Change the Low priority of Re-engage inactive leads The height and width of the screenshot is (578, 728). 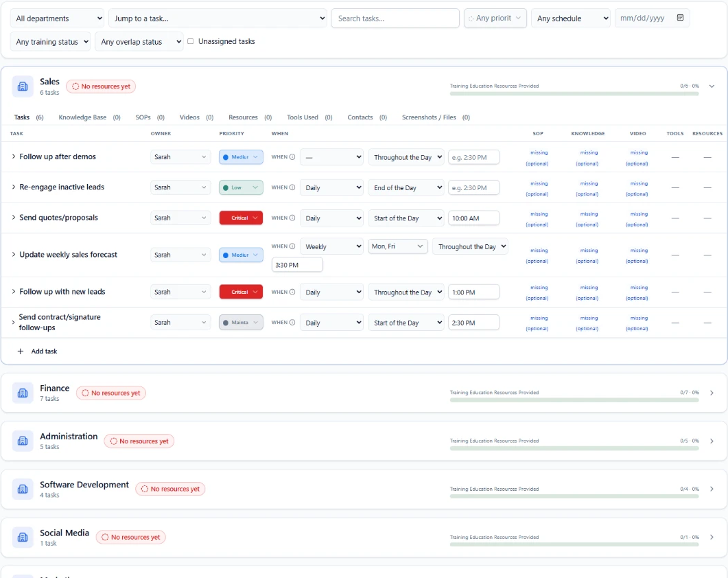pos(241,187)
